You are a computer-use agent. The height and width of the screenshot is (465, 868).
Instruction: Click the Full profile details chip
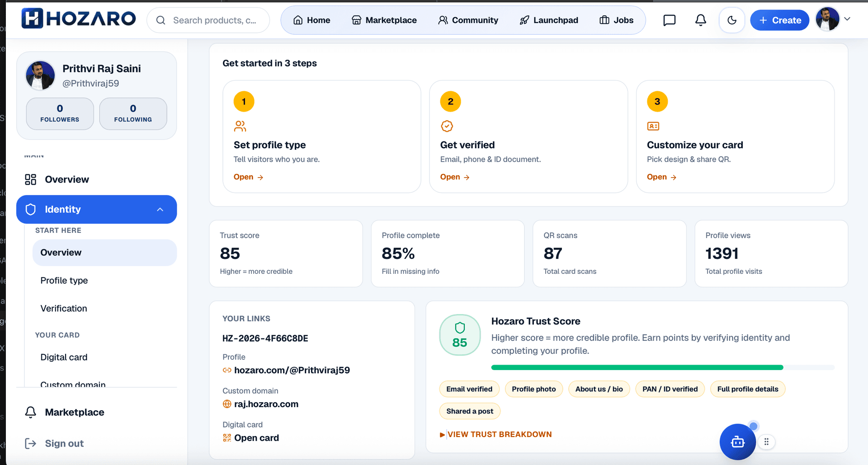[x=748, y=389]
